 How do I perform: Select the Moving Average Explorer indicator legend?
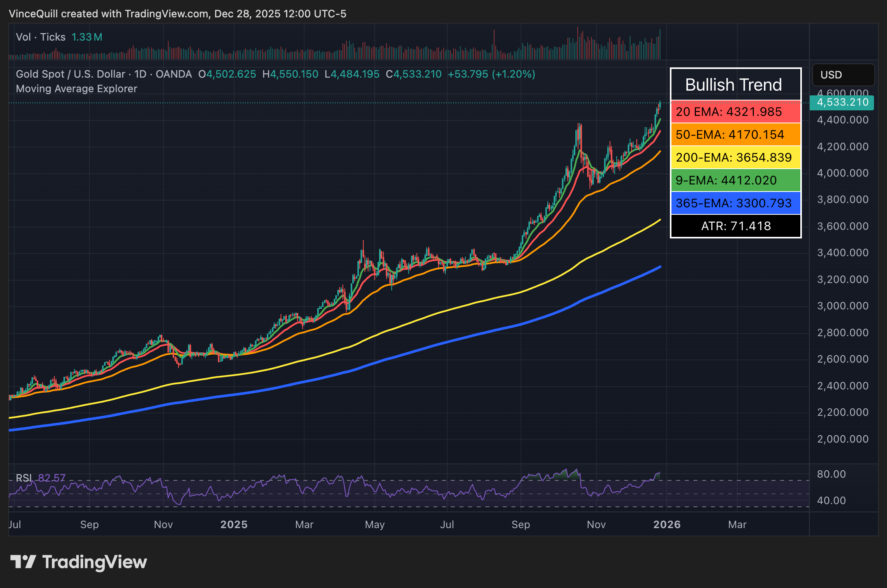[x=76, y=89]
